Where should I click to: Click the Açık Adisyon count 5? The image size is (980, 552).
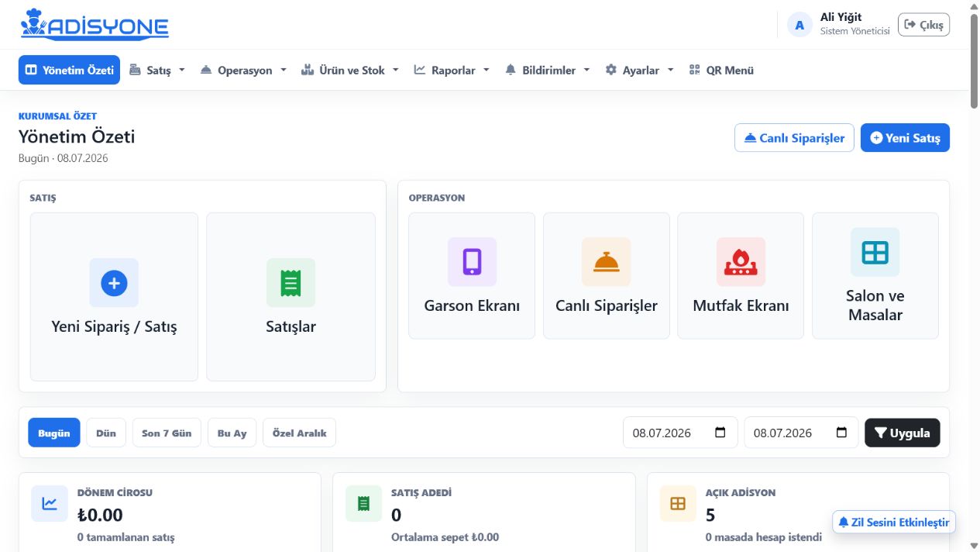710,515
